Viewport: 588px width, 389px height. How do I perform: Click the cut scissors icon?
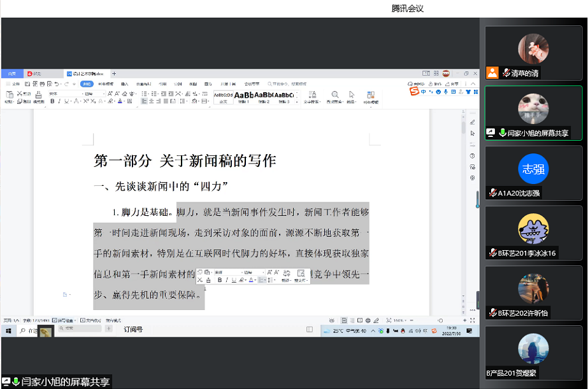[20, 94]
